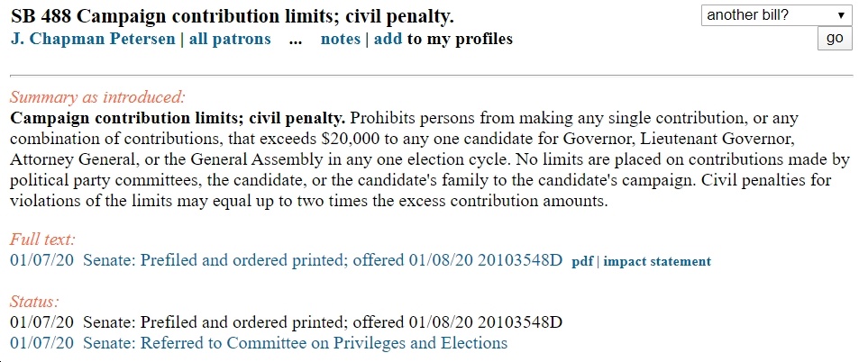Click the 'to my profiles' text
This screenshot has height=362, width=868.
click(x=460, y=40)
